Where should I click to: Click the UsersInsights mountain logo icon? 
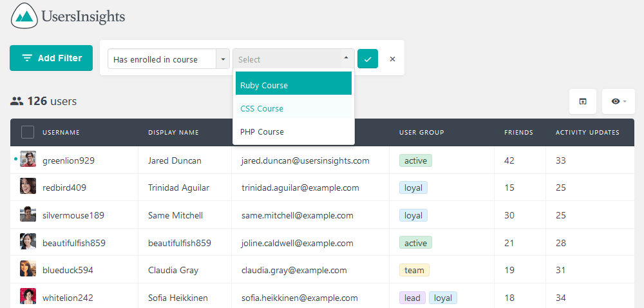24,15
